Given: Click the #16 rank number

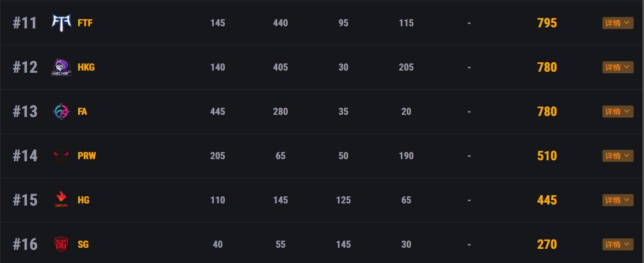Looking at the screenshot, I should 25,244.
